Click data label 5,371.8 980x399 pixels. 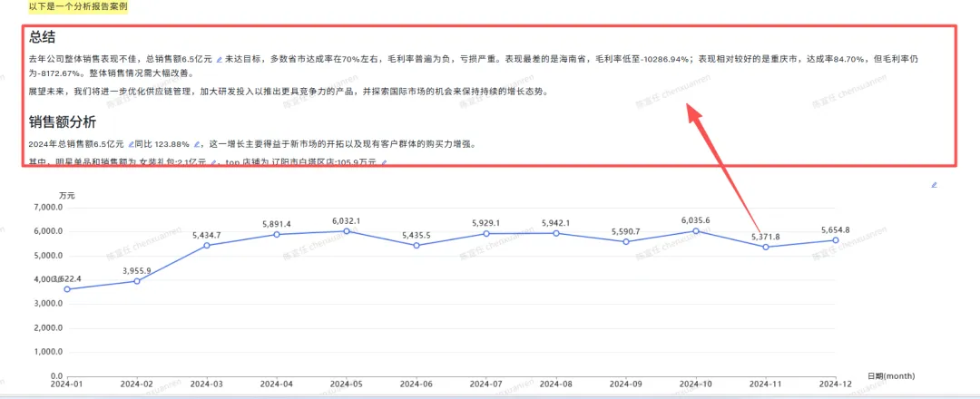tap(766, 236)
